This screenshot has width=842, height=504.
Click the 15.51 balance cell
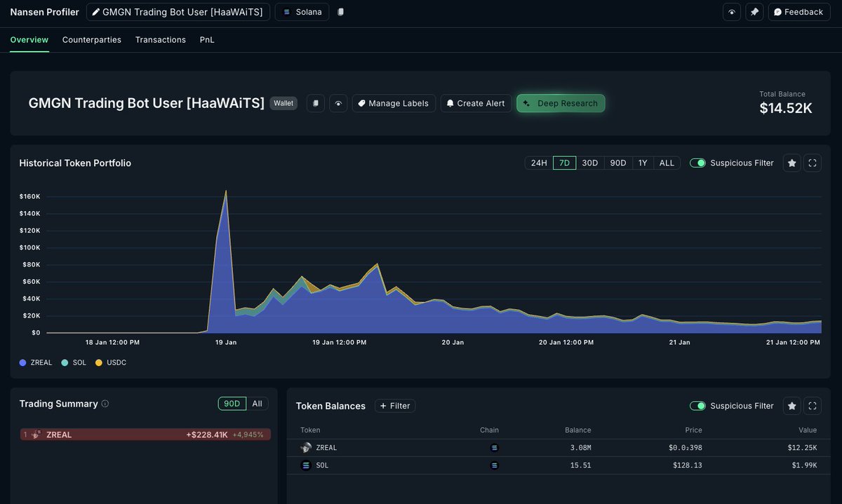pos(580,465)
